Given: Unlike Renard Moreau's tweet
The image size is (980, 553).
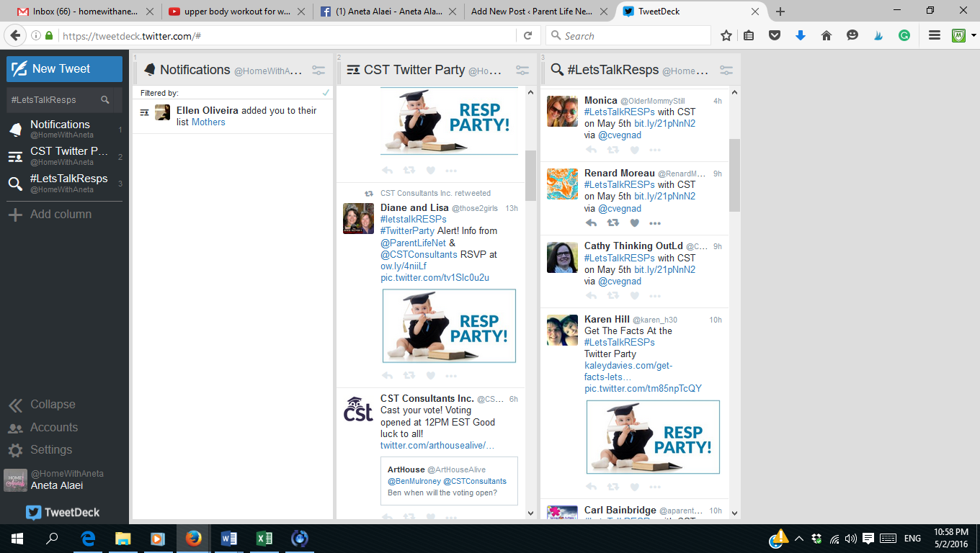Looking at the screenshot, I should point(634,222).
